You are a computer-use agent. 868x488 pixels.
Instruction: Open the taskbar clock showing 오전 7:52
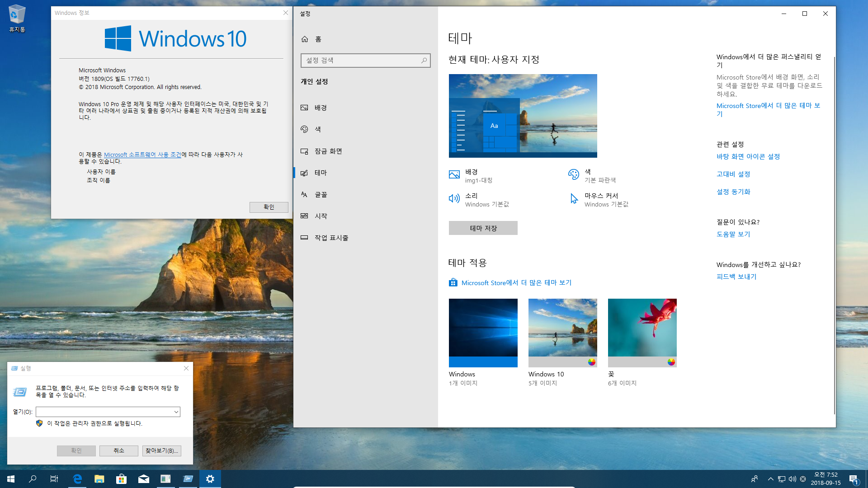click(826, 479)
